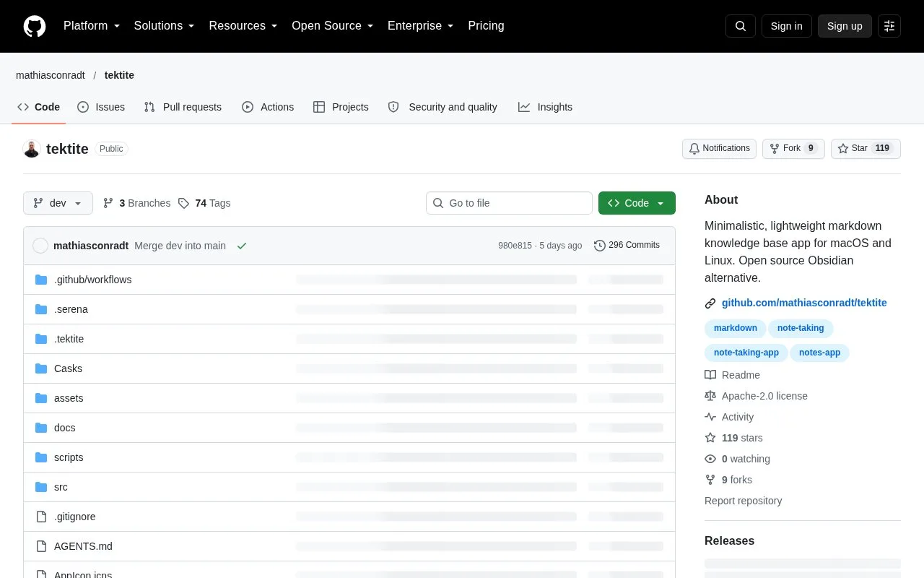Fork the tektite repository
924x578 pixels.
pos(793,149)
